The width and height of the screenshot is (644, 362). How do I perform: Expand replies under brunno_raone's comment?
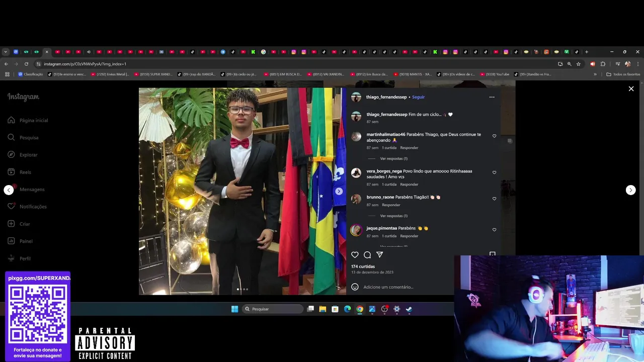(393, 216)
